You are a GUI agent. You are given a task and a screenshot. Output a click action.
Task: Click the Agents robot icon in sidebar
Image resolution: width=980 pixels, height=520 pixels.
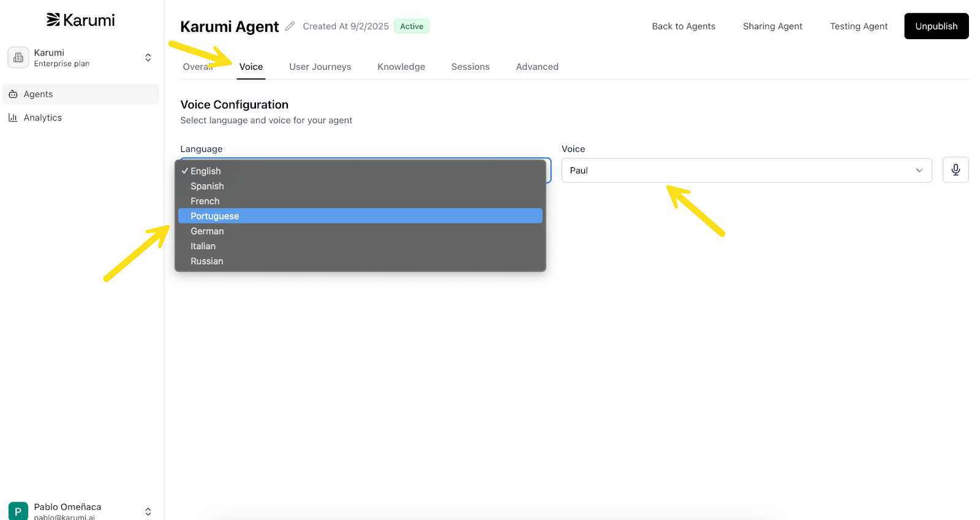coord(13,94)
